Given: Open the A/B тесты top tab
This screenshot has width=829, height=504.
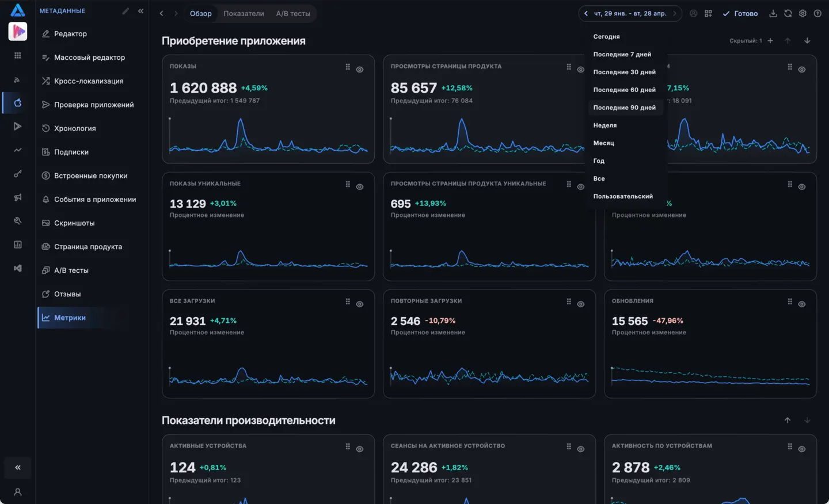Looking at the screenshot, I should pyautogui.click(x=293, y=13).
